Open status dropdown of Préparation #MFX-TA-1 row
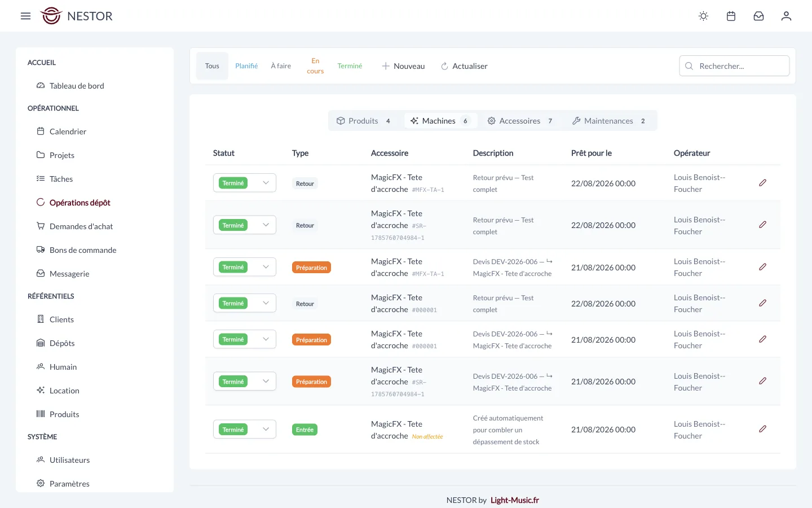The height and width of the screenshot is (508, 812). (245, 267)
